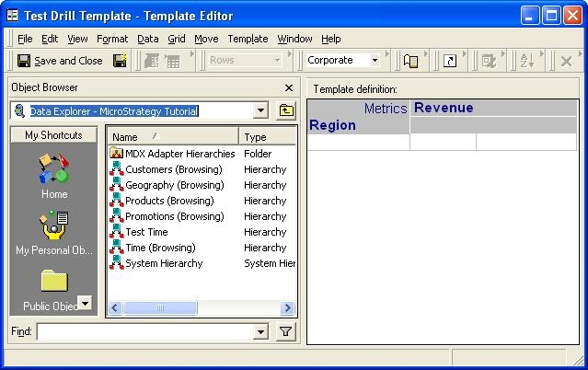Click the My Shortcuts header button
The height and width of the screenshot is (370, 588).
[x=53, y=135]
